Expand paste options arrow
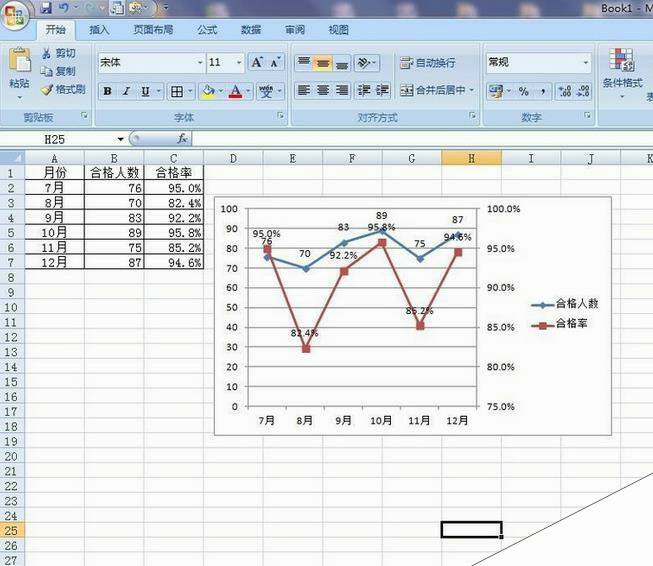653x566 pixels. click(x=20, y=98)
